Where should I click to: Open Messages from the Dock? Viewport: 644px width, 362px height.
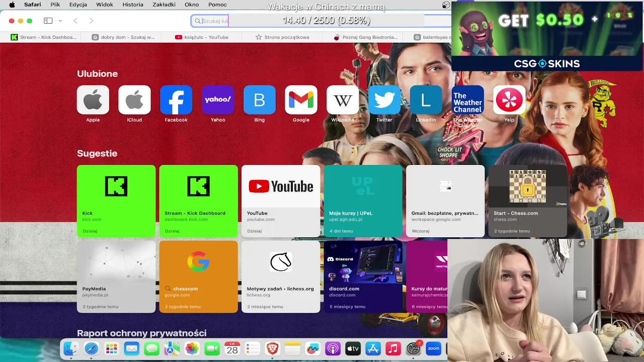pyautogui.click(x=151, y=348)
